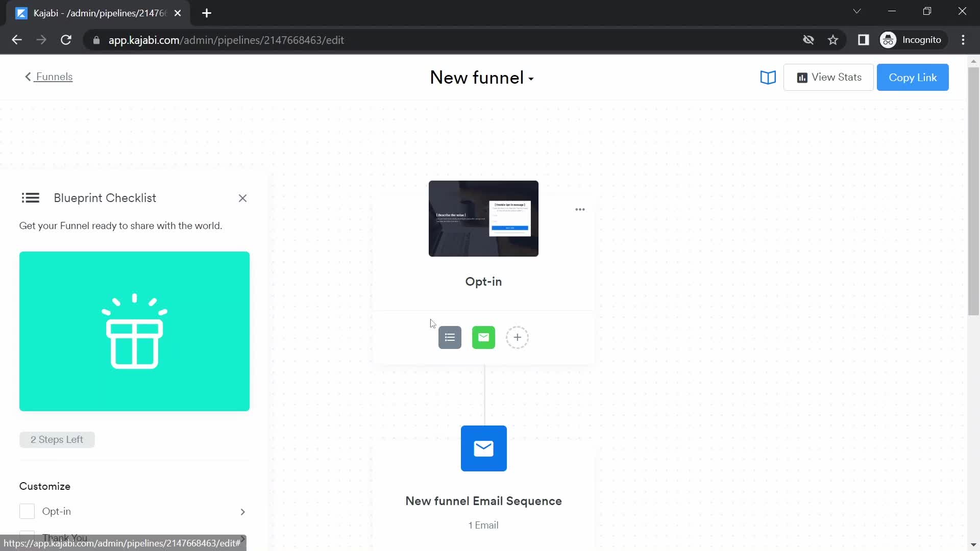
Task: Click the Opt-in page thumbnail
Action: (x=483, y=218)
